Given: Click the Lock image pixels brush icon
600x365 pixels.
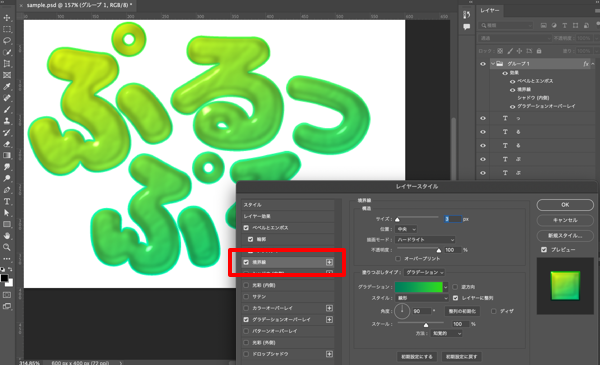Looking at the screenshot, I should click(x=510, y=51).
